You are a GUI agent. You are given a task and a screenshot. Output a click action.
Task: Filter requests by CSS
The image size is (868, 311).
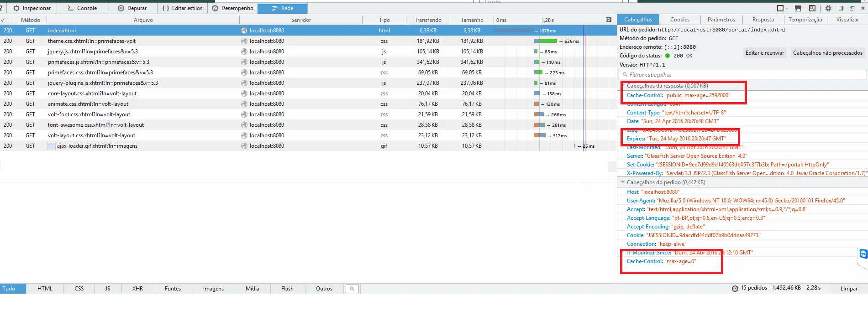tap(79, 289)
